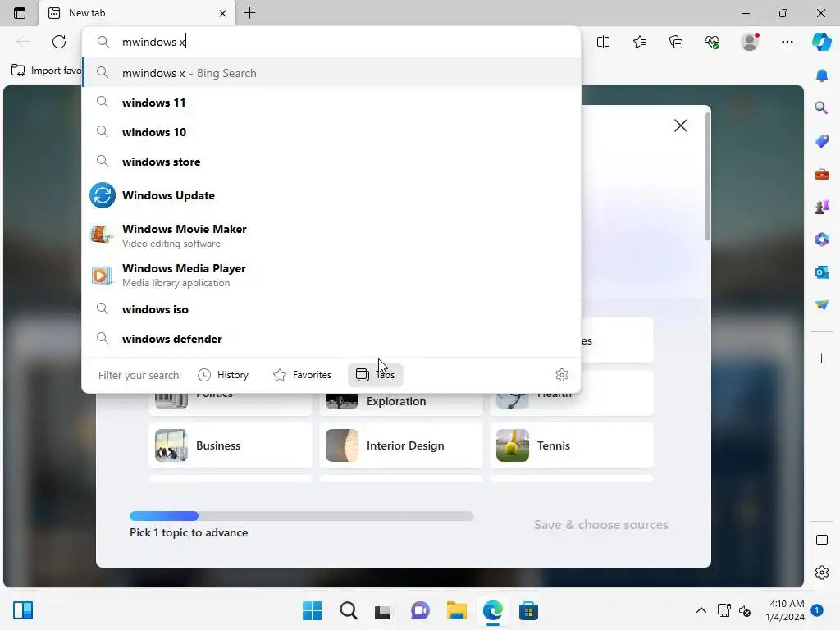Pick the Exploration topic card
This screenshot has width=840, height=630.
[x=400, y=404]
